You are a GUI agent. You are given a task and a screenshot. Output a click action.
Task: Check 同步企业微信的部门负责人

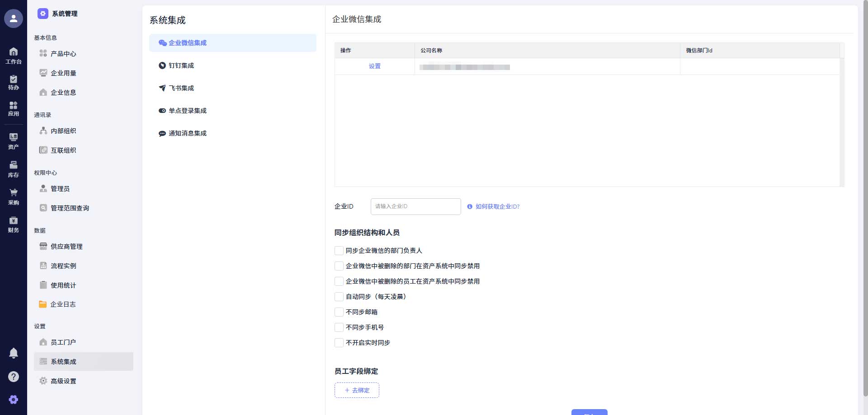339,251
